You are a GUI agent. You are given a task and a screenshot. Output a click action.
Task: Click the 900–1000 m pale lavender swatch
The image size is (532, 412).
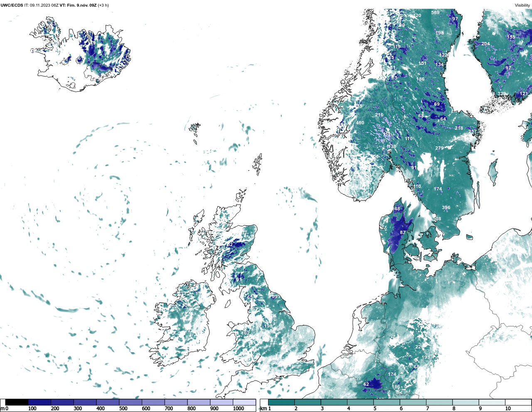coord(222,402)
